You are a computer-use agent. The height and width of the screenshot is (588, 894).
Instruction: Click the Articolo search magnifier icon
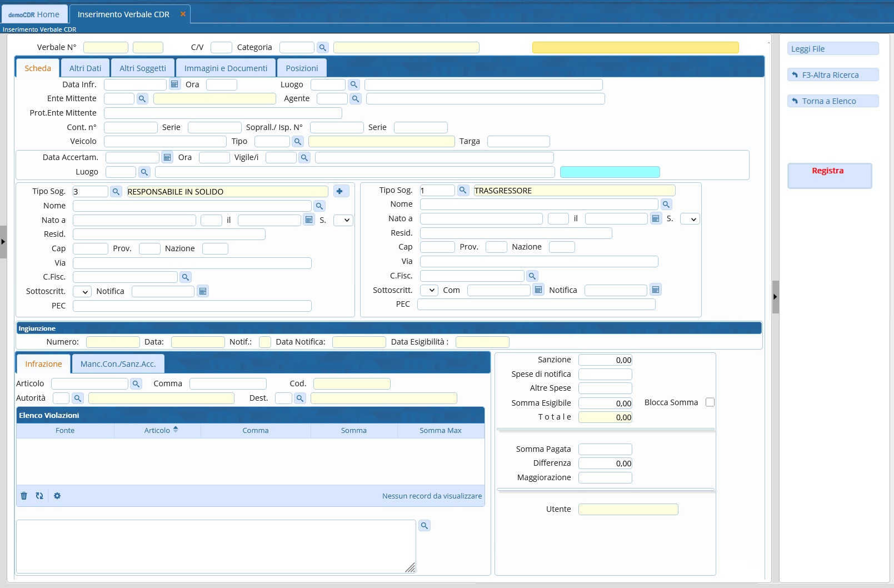click(136, 384)
